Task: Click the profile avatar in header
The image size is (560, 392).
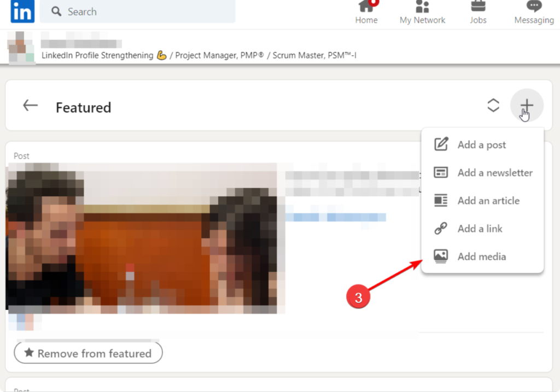Action: coord(21,48)
